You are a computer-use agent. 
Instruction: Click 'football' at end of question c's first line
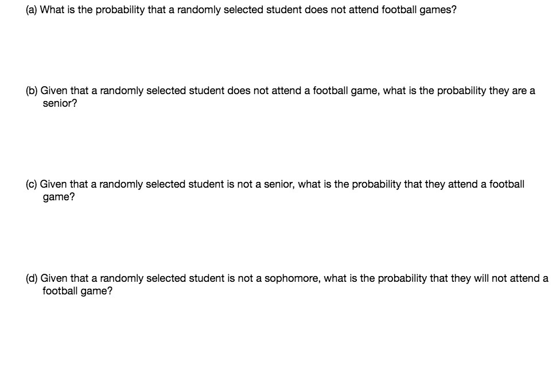click(507, 184)
